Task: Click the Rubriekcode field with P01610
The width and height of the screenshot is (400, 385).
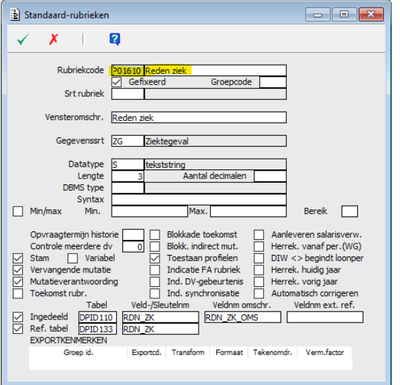Action: (128, 70)
